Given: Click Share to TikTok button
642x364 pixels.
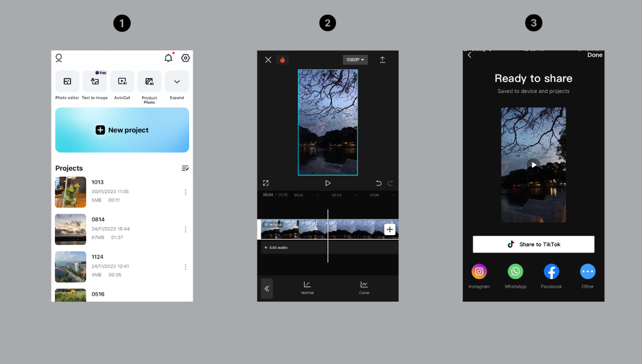Looking at the screenshot, I should click(x=533, y=244).
